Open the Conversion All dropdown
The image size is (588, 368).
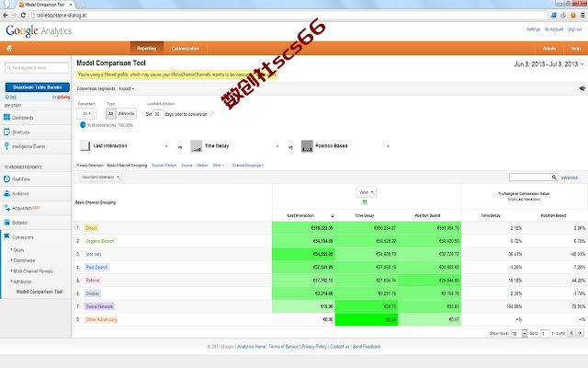pos(86,113)
